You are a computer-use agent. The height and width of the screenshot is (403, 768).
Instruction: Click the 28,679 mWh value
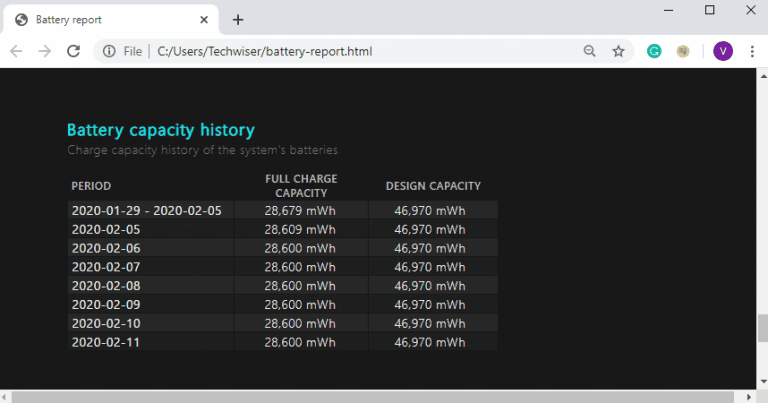[300, 211]
